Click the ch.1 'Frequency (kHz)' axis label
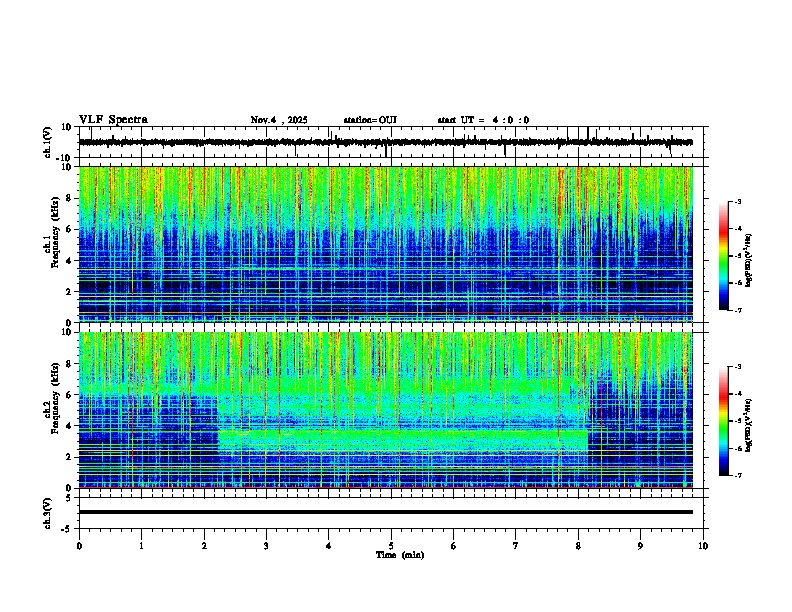Image resolution: width=792 pixels, height=612 pixels. pyautogui.click(x=55, y=231)
